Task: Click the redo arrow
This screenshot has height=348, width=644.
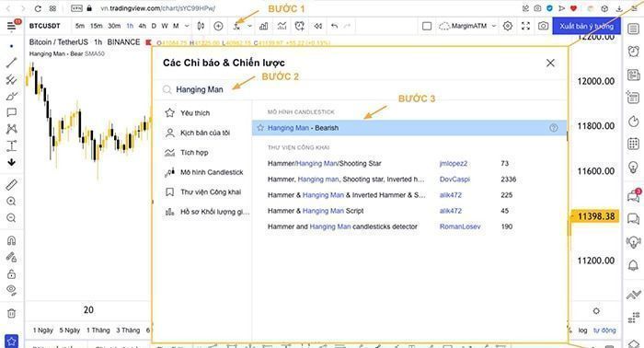Action: 348,27
